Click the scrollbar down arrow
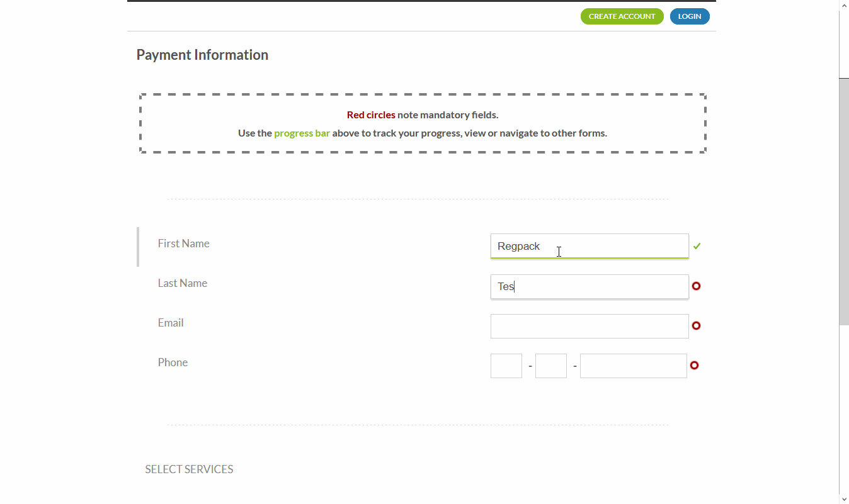Screen dimensions: 849x504 coord(844,499)
